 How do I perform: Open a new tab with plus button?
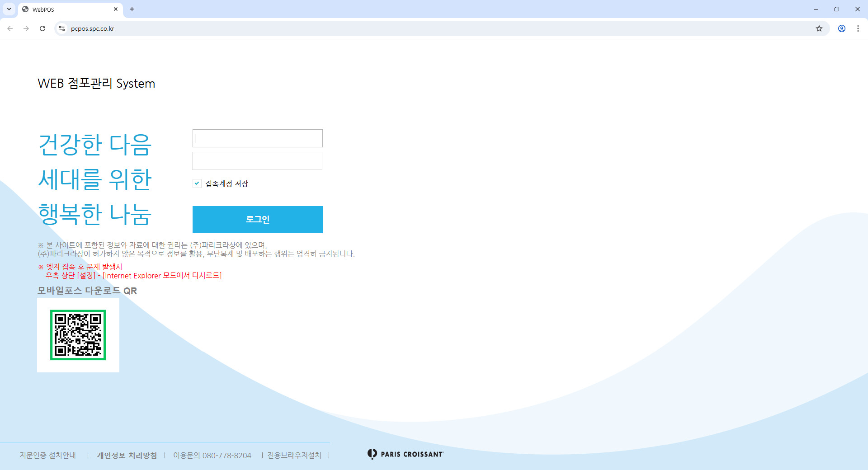pos(132,9)
